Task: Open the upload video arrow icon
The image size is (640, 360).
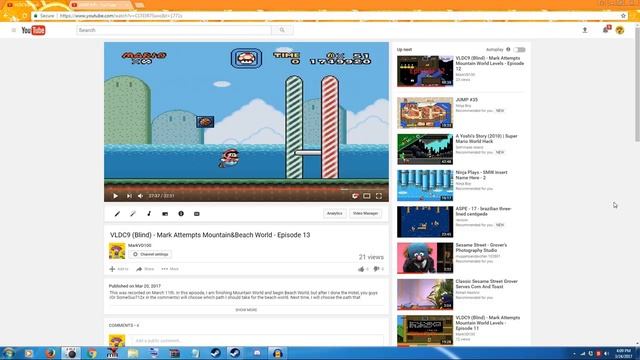Action: coord(585,30)
